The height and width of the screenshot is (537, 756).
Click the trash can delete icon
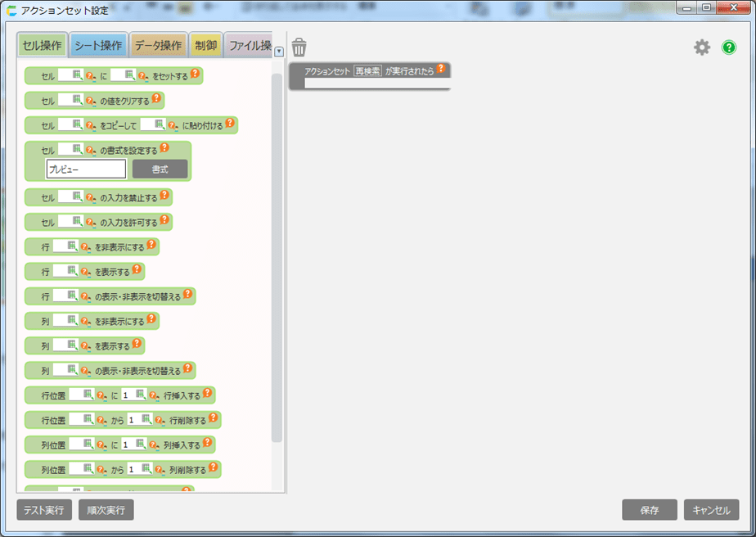tap(299, 47)
